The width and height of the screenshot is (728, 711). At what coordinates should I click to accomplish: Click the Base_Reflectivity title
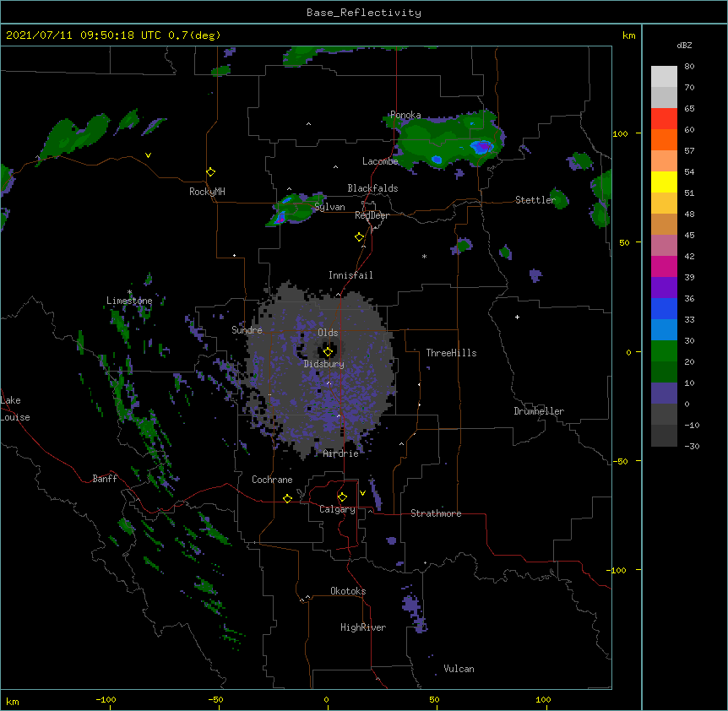pyautogui.click(x=364, y=13)
